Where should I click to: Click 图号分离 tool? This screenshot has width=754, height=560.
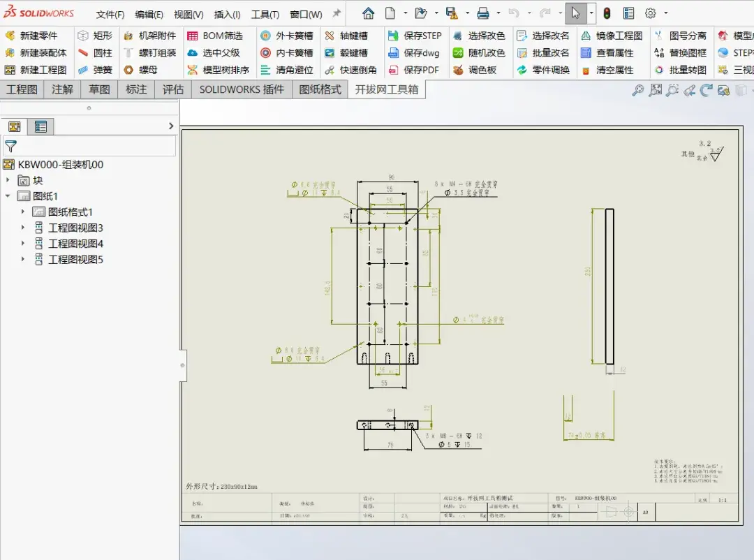[681, 36]
